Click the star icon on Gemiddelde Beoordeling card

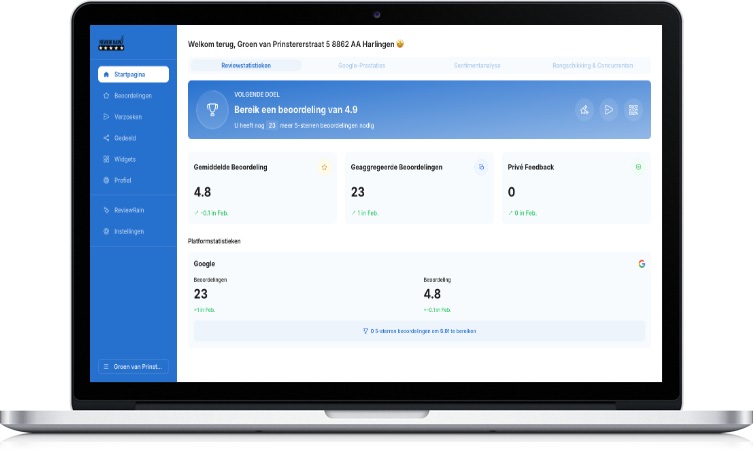324,167
